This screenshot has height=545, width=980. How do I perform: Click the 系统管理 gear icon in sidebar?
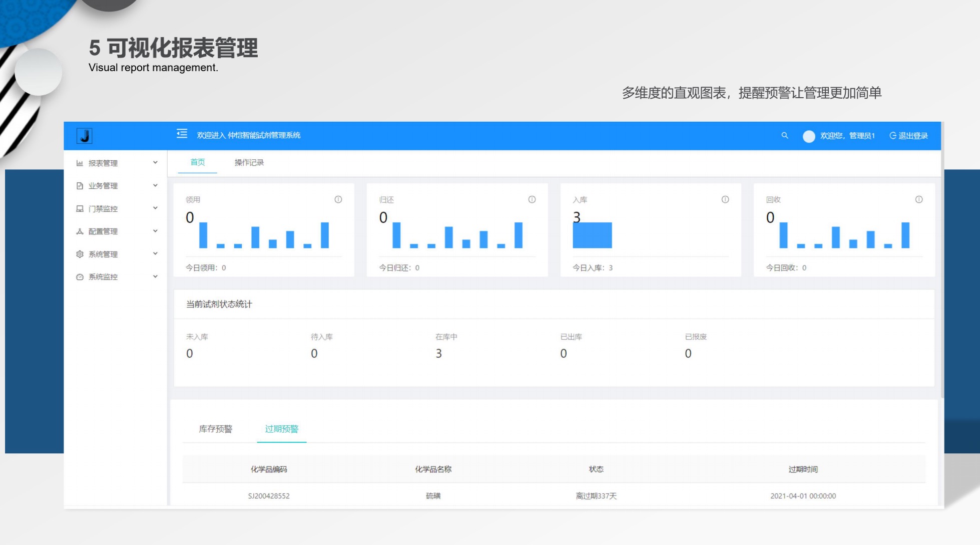coord(80,254)
